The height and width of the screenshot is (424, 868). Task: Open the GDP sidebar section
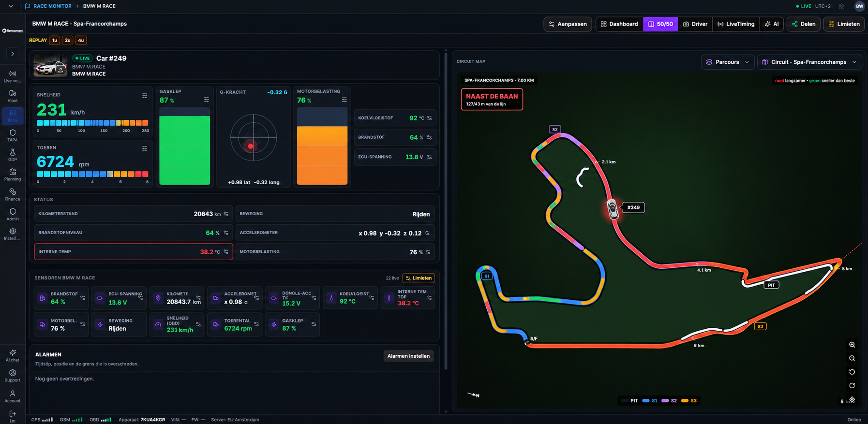[13, 155]
